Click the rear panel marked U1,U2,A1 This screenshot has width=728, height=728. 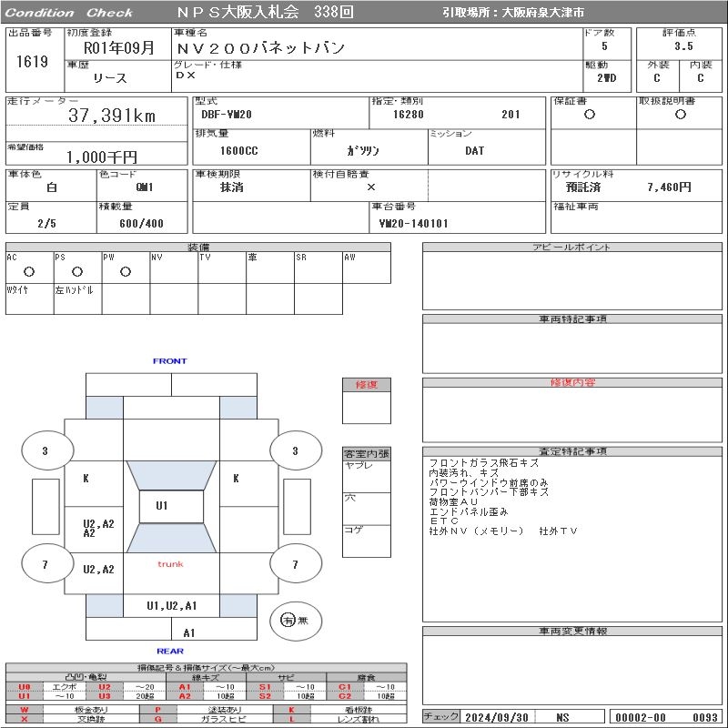coord(171,606)
